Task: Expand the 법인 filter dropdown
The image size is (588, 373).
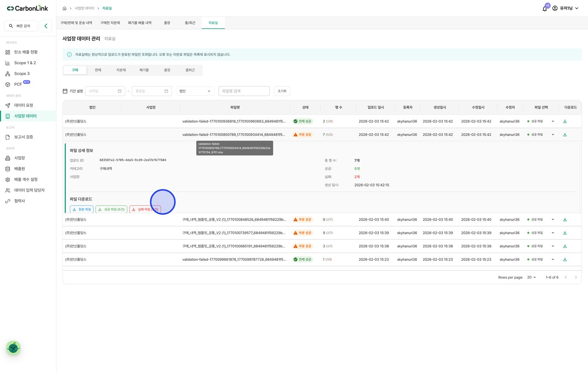Action: coord(195,91)
